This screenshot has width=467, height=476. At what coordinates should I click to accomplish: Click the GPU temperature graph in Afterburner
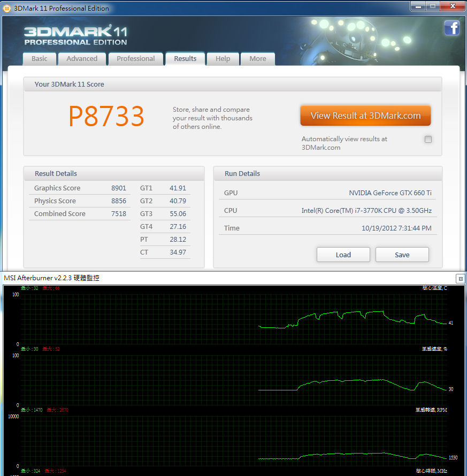234,319
